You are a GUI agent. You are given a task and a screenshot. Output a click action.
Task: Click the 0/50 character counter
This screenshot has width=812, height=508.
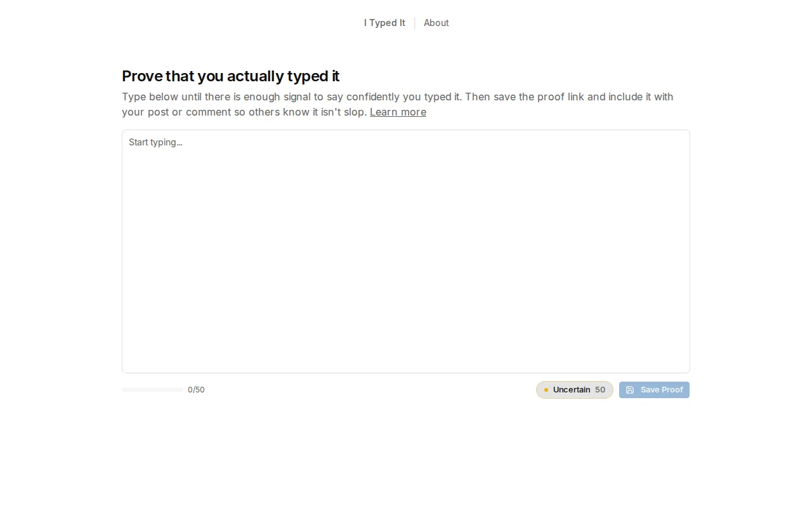[196, 390]
